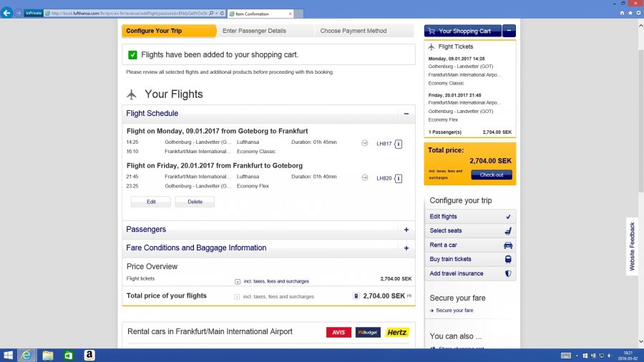Click the Buy train tickets icon
644x362 pixels.
coord(508,260)
